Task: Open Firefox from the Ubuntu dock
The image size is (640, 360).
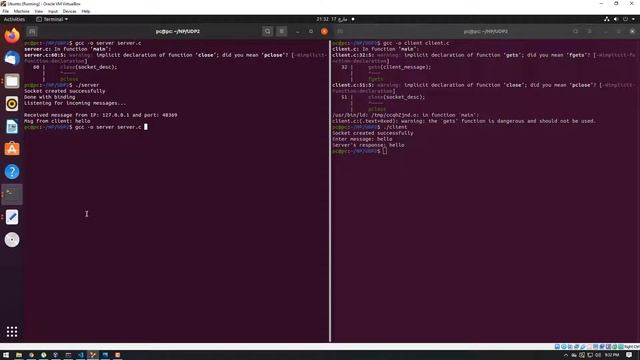Action: pyautogui.click(x=12, y=36)
